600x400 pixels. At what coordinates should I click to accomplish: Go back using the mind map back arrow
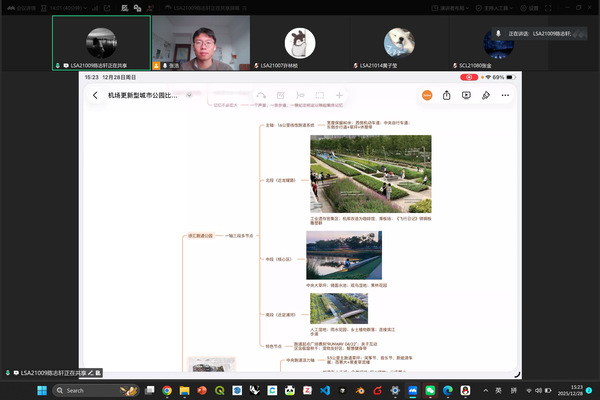point(95,96)
